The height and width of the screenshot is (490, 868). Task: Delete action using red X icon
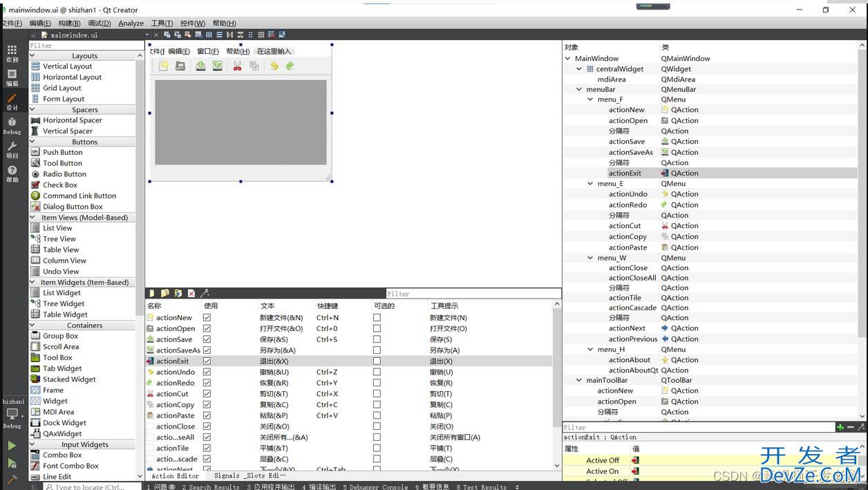(191, 294)
